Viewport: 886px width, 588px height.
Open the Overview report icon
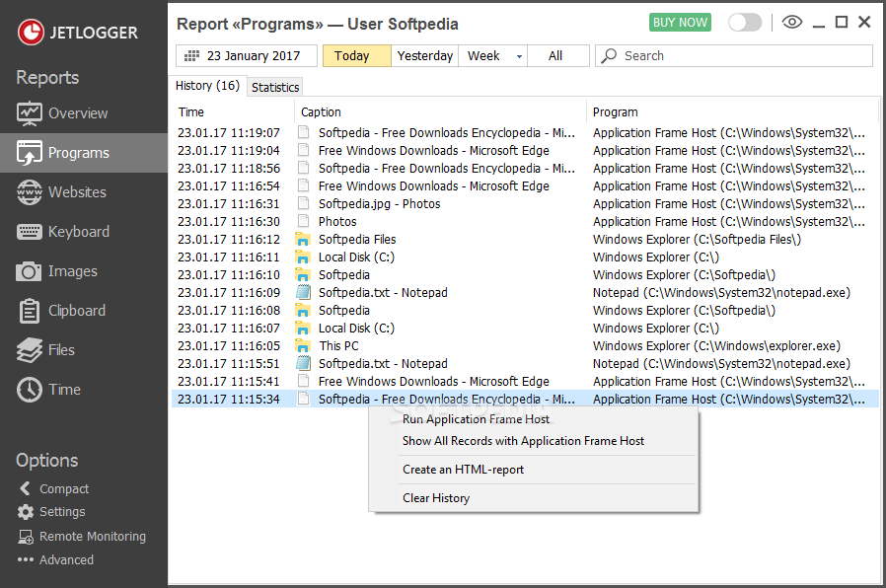[29, 113]
